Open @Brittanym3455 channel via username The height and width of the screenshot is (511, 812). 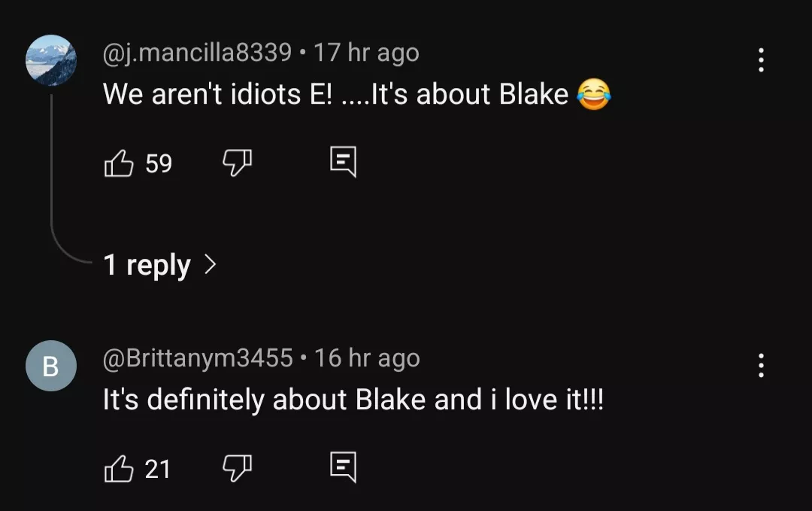coord(197,358)
